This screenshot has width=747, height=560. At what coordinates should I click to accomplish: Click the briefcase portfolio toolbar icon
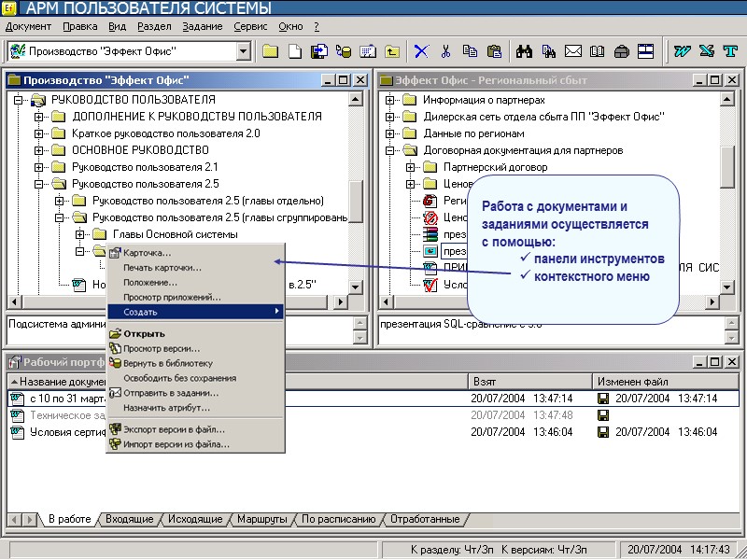click(x=621, y=51)
